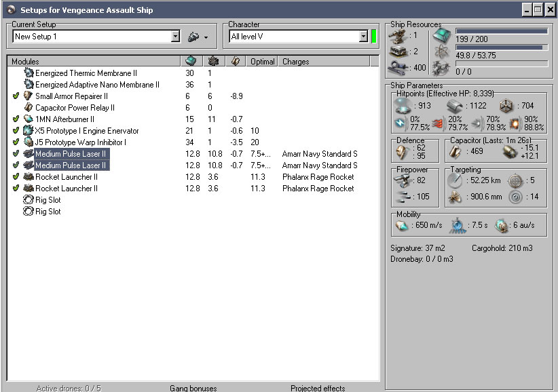Click the Capacitor Power Relay II icon
The image size is (558, 392).
pyautogui.click(x=29, y=107)
